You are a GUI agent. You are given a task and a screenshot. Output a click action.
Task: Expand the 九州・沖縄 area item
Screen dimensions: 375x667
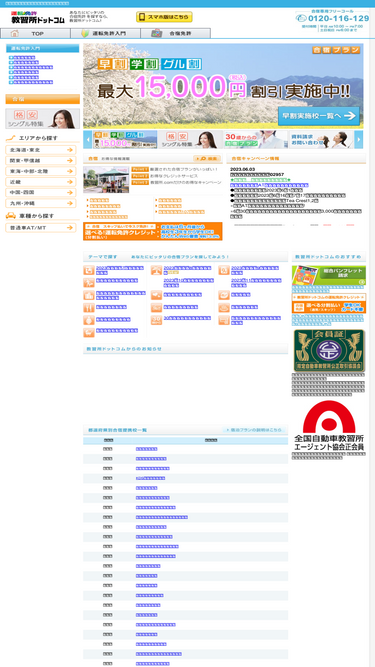coord(41,203)
